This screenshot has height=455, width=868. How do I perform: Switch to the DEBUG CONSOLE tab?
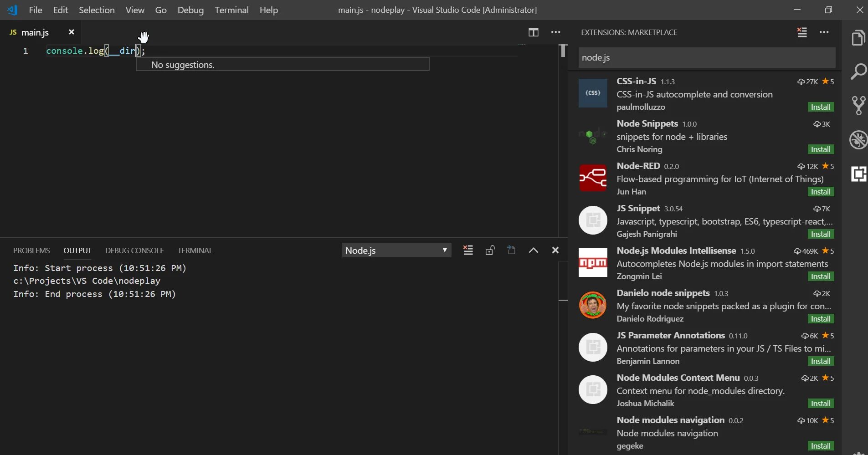point(134,251)
